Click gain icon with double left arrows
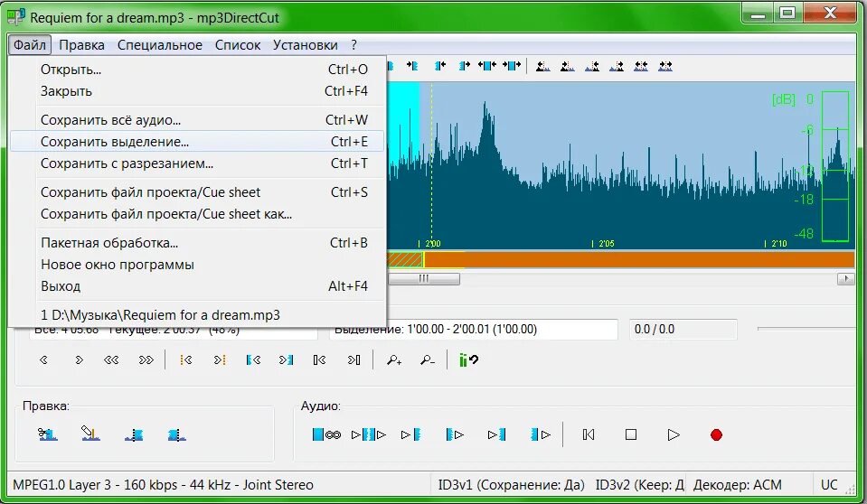867x504 pixels. (641, 66)
